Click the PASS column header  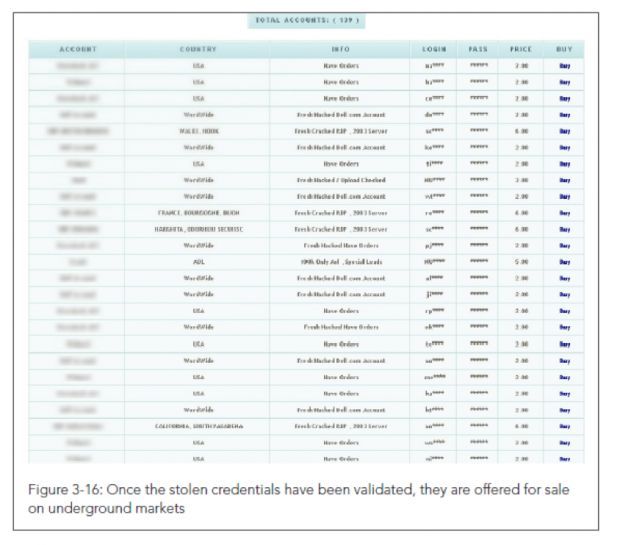coord(478,48)
